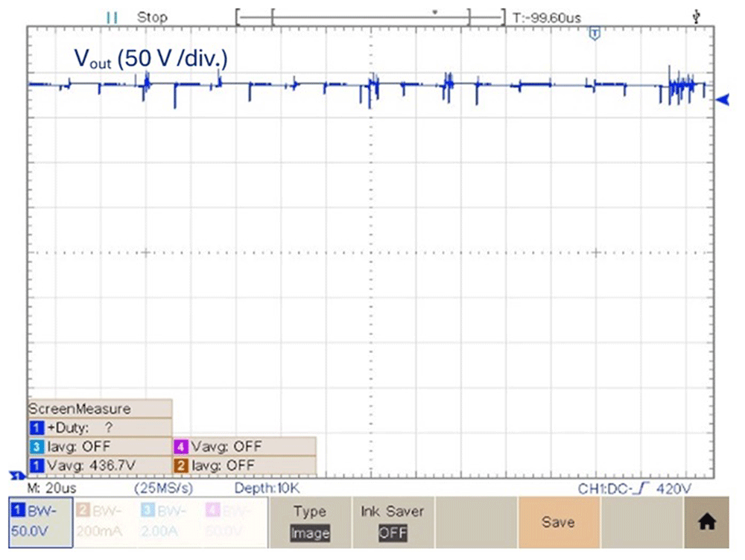
Task: Click the Save button
Action: tap(558, 522)
